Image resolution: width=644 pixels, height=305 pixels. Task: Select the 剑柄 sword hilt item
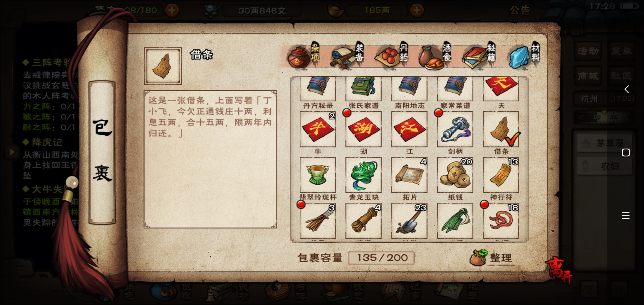455,129
